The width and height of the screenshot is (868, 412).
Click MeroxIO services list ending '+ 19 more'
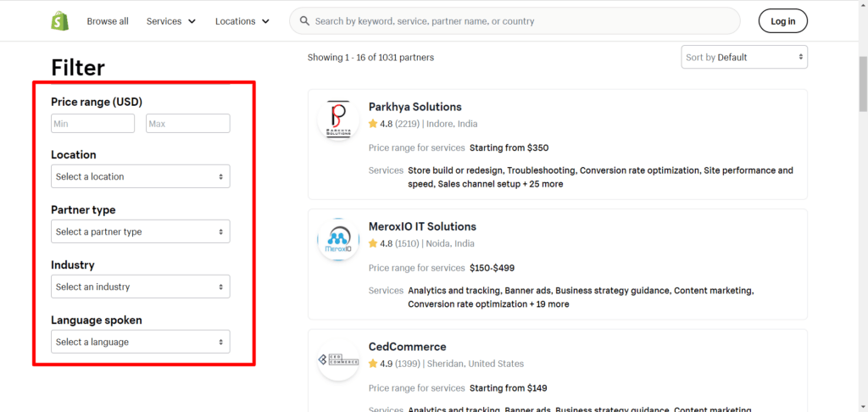[581, 298]
